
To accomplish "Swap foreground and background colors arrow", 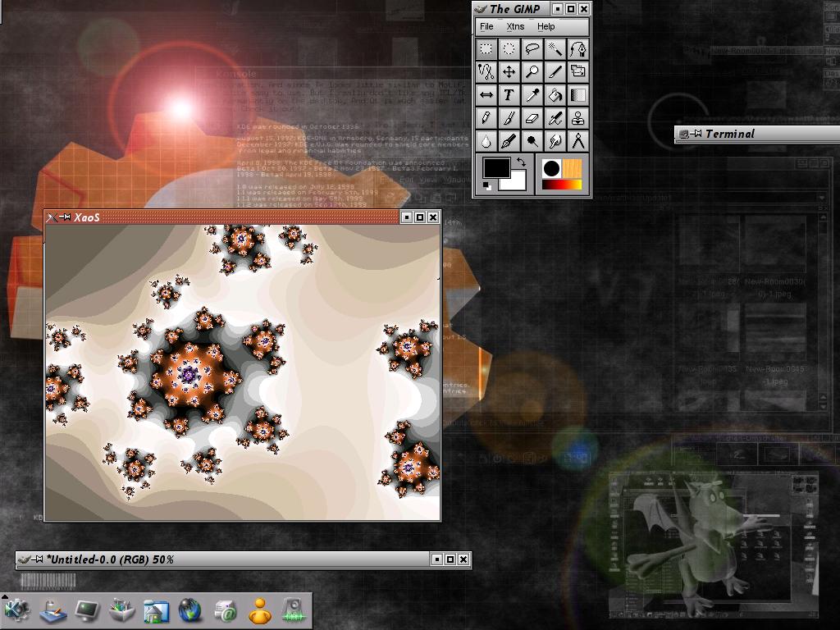I will pos(521,162).
